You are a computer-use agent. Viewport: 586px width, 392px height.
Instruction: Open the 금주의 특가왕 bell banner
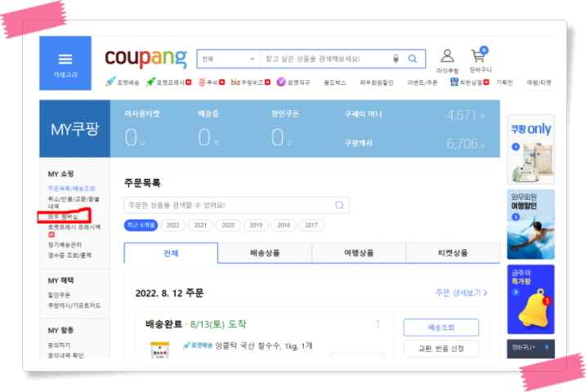[x=530, y=299]
